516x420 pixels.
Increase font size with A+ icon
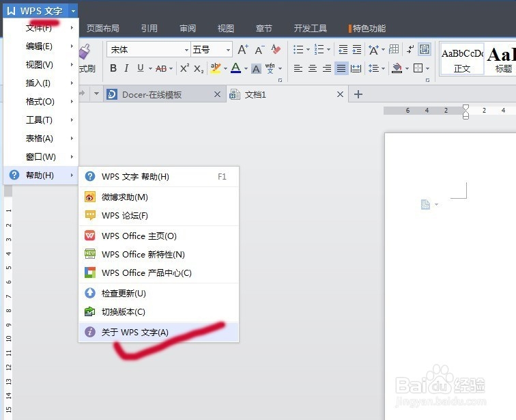click(243, 50)
